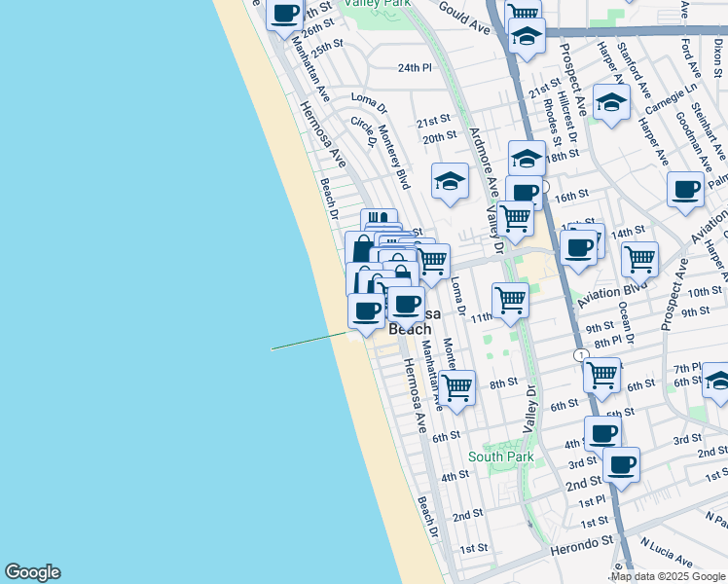
Task: Click the shopping cart marker on Valley Dr
Action: tap(515, 219)
